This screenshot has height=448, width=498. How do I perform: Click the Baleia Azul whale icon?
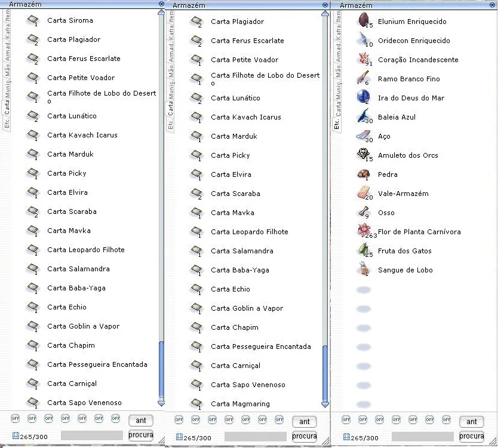click(363, 116)
